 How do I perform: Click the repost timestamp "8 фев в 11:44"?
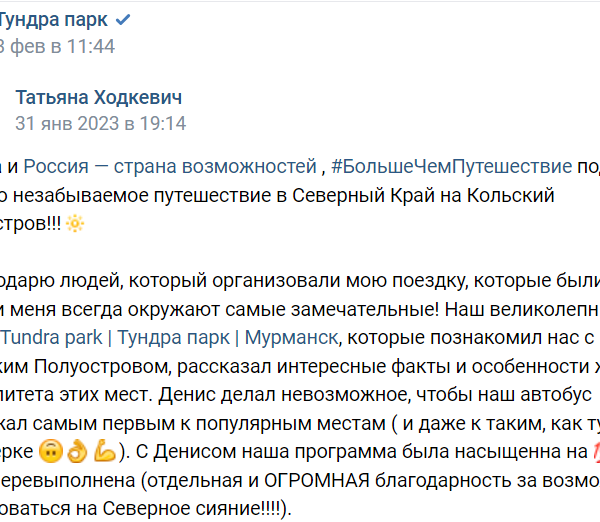click(58, 46)
